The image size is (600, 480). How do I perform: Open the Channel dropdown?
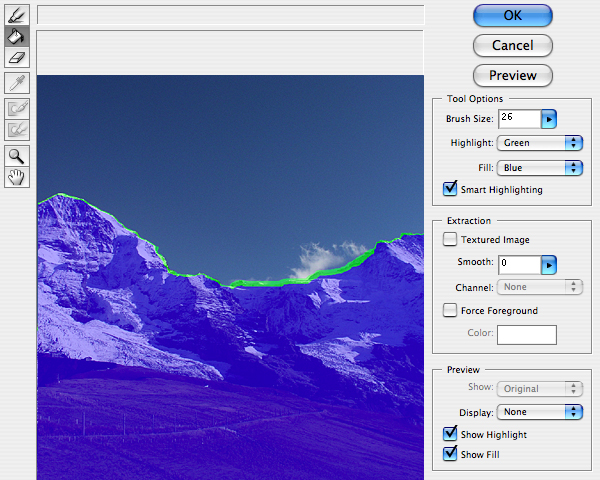tap(540, 287)
